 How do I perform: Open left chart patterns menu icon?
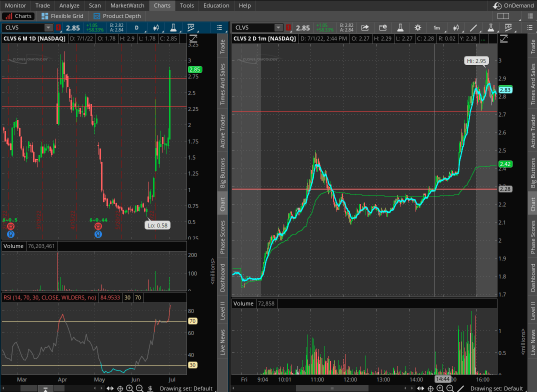pyautogui.click(x=191, y=27)
